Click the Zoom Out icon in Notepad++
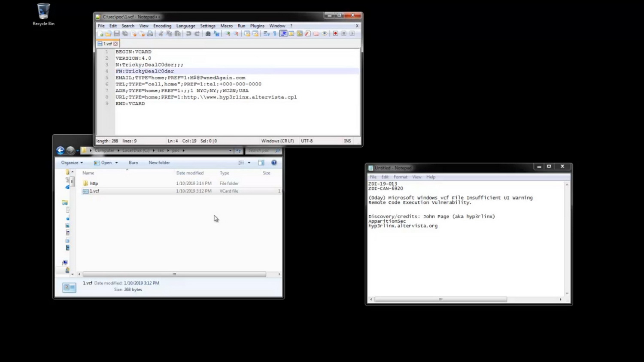Screen dimensions: 644x362 [236, 33]
